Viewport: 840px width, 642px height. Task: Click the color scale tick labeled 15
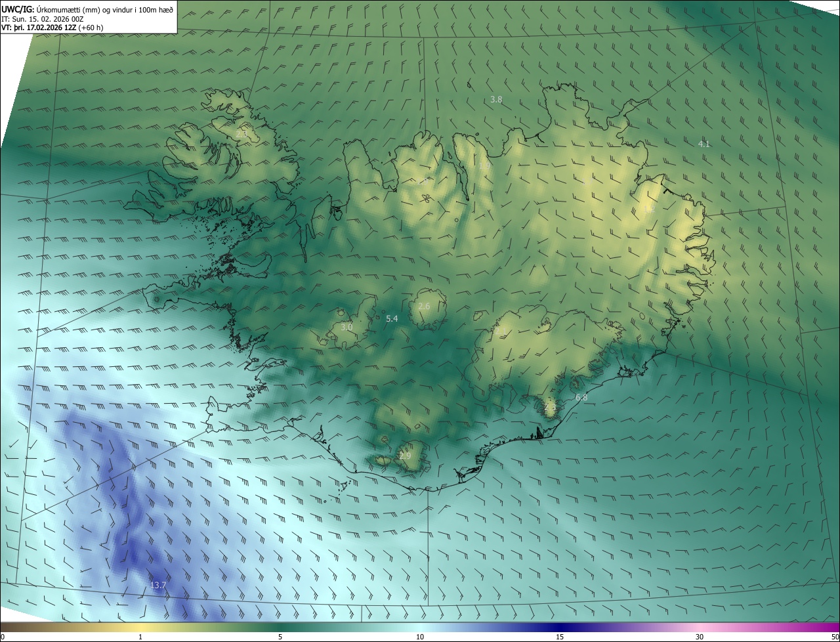(560, 637)
